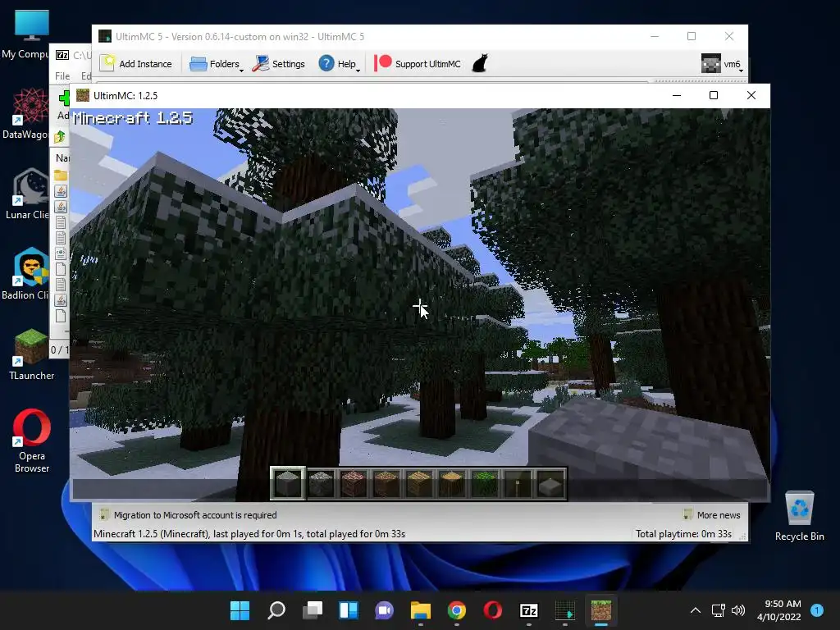
Task: Select the cobblestone hotbar slot
Action: (x=321, y=484)
